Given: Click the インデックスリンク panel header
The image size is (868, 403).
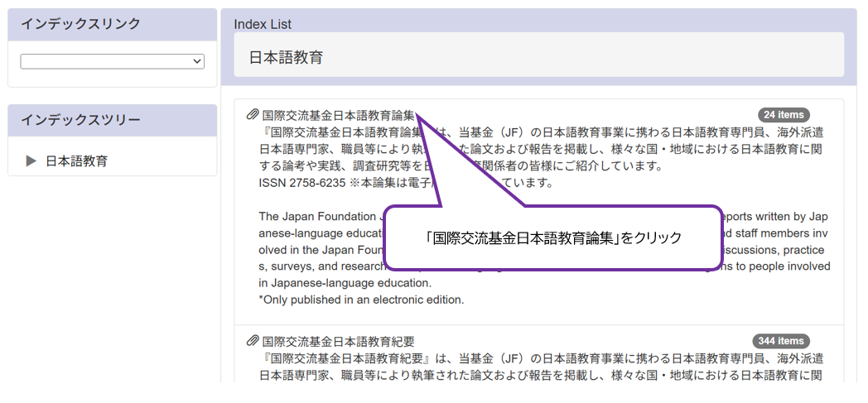Looking at the screenshot, I should [x=113, y=24].
